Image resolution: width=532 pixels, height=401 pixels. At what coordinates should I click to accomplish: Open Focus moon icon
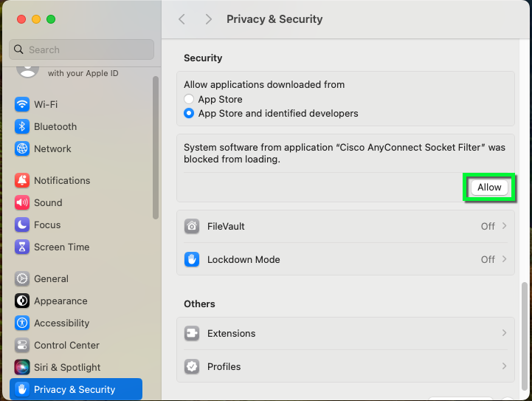coord(22,225)
